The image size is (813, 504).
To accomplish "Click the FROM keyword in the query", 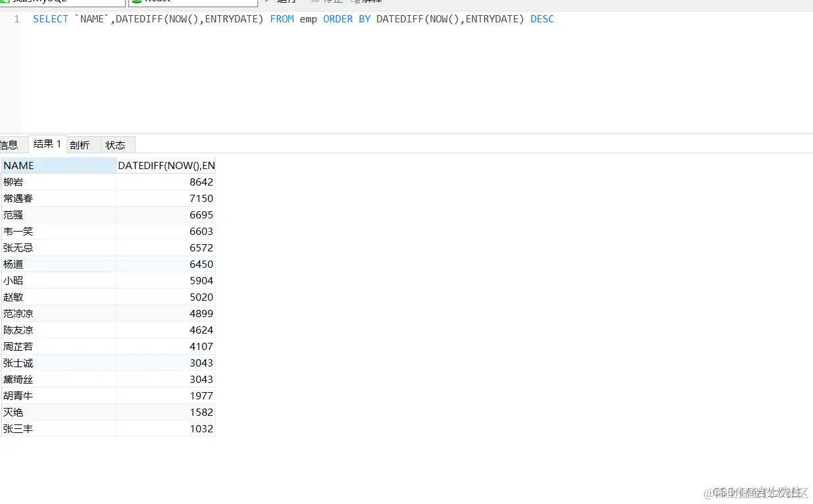I will [x=282, y=19].
